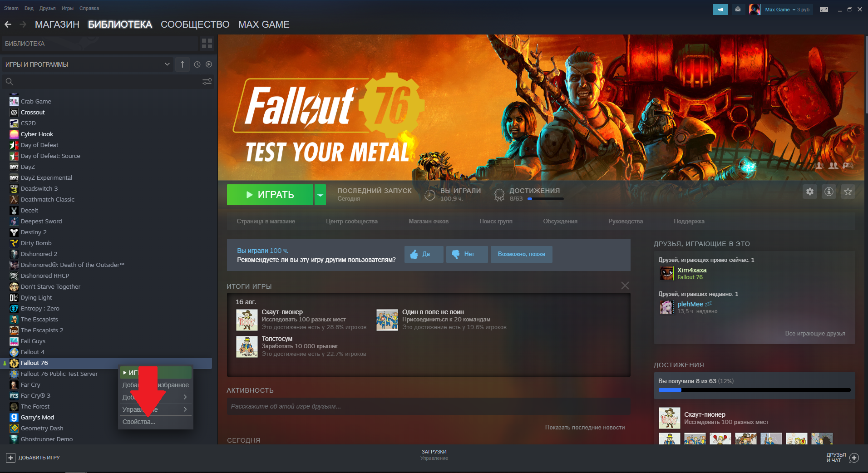Click the thumbs-down Нет button
The image size is (868, 473).
pyautogui.click(x=467, y=254)
